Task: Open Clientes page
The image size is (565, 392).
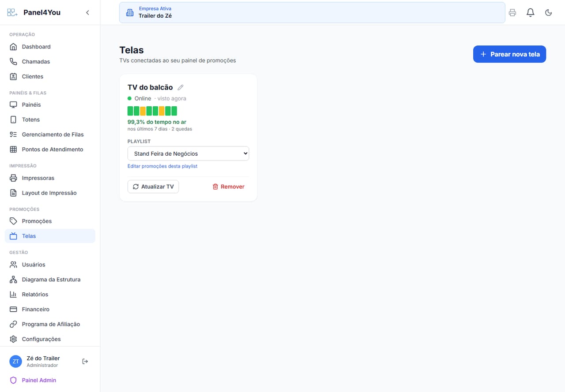Action: coord(50,76)
